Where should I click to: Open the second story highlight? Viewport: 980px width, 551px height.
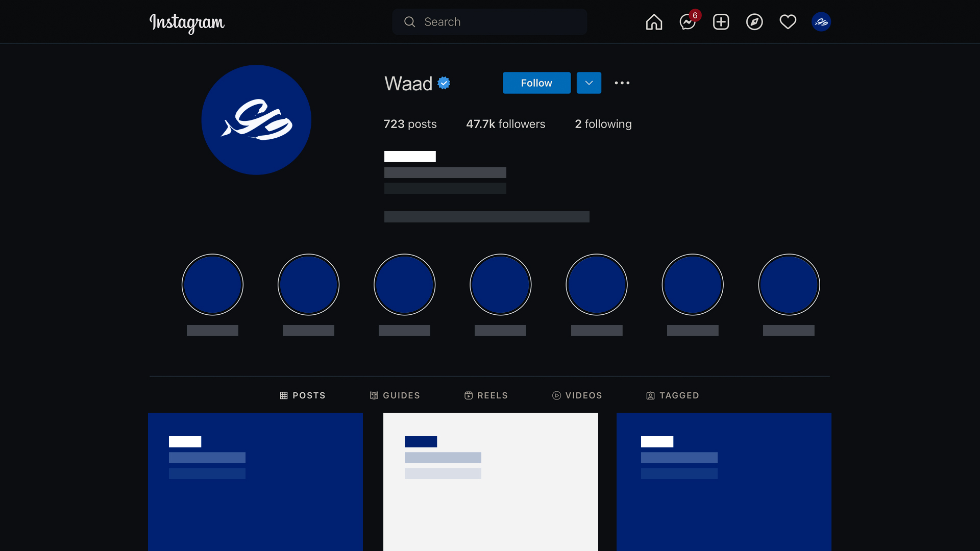tap(308, 285)
